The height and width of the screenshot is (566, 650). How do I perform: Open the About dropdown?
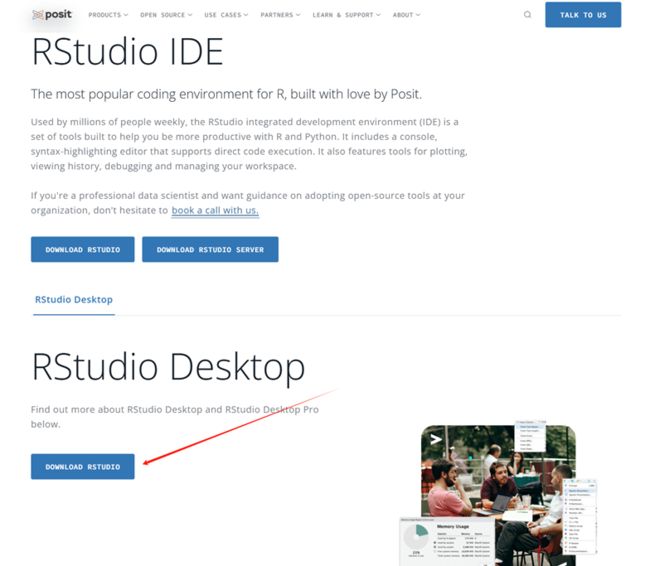[x=407, y=15]
